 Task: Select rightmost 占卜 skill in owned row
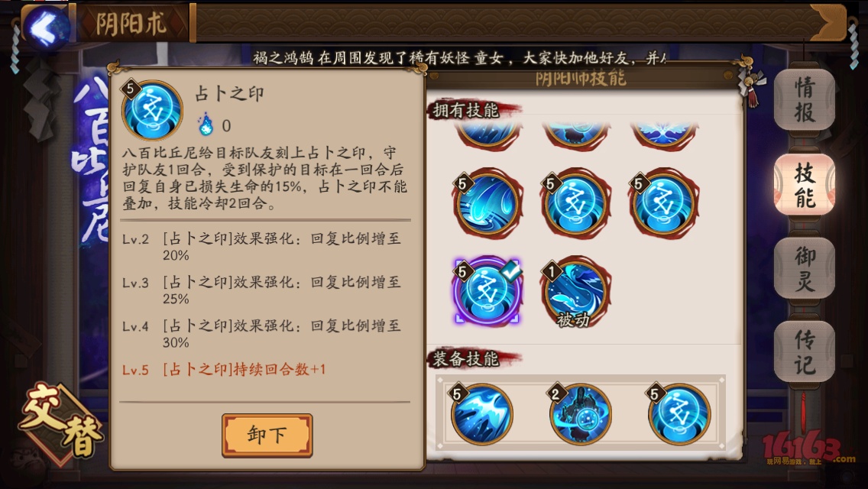(x=663, y=204)
